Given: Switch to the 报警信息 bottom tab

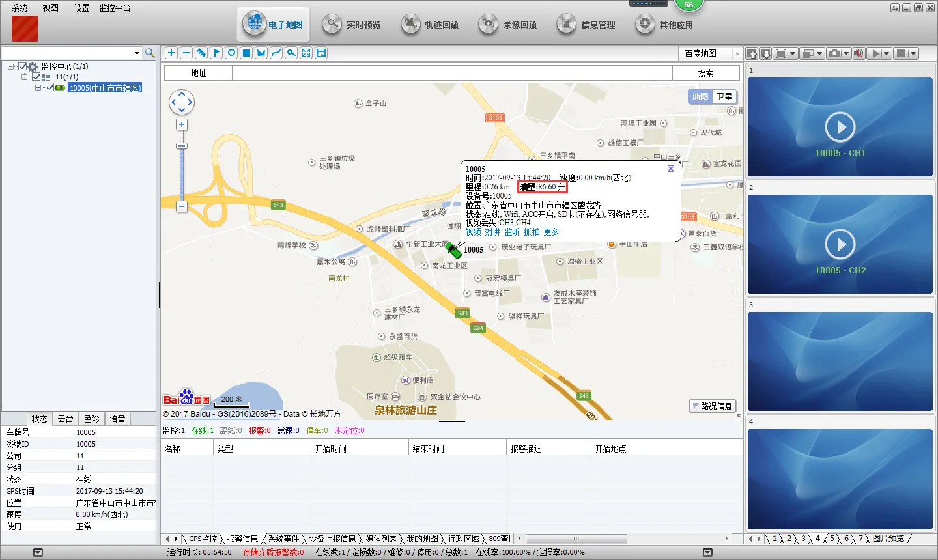Looking at the screenshot, I should (242, 539).
